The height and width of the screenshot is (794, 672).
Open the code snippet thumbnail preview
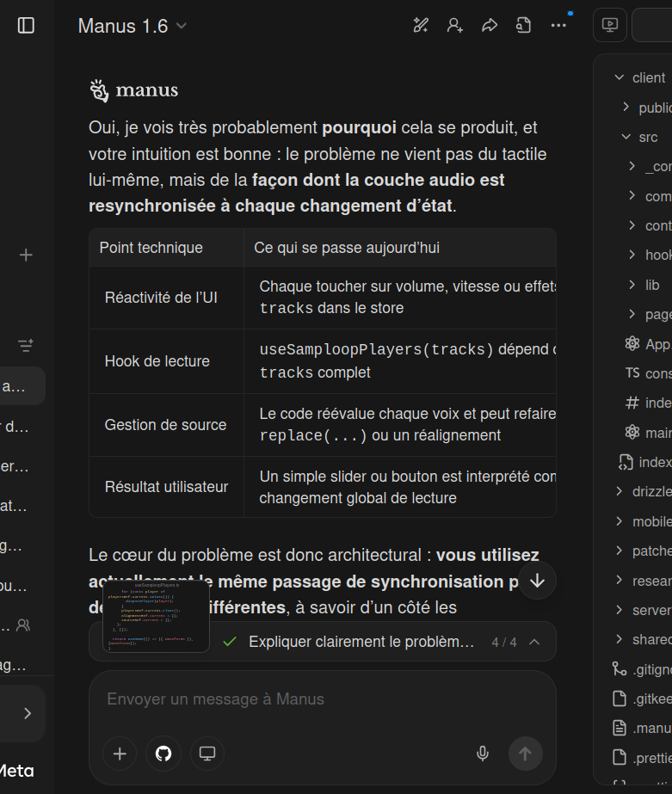pos(156,616)
